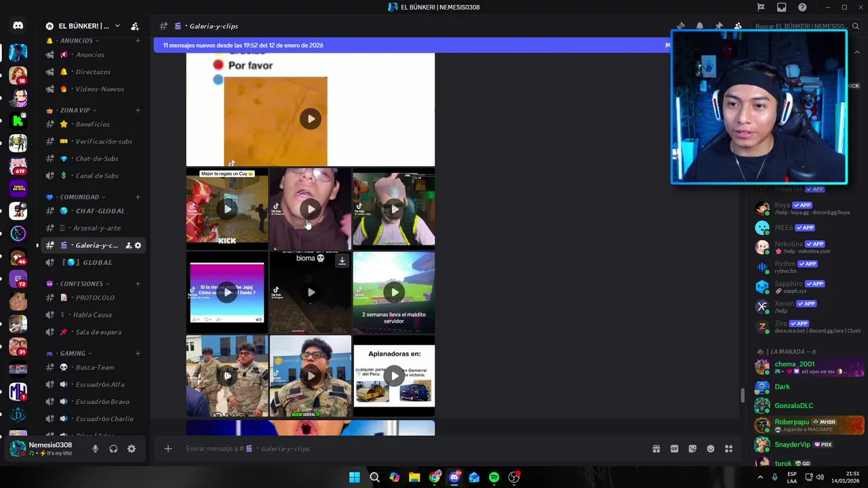Add channel plus in ANUNCIOS category
The height and width of the screenshot is (488, 868).
(138, 41)
